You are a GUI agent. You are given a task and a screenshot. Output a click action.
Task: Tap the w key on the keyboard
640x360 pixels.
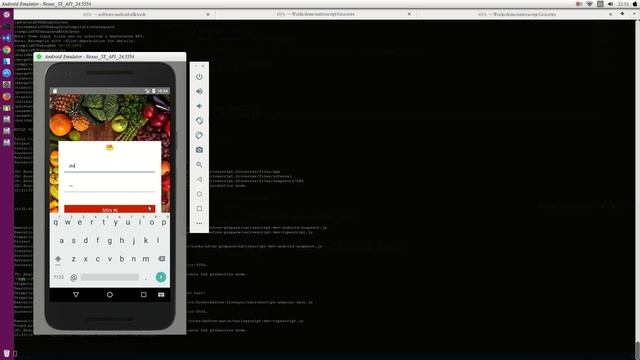tap(68, 222)
